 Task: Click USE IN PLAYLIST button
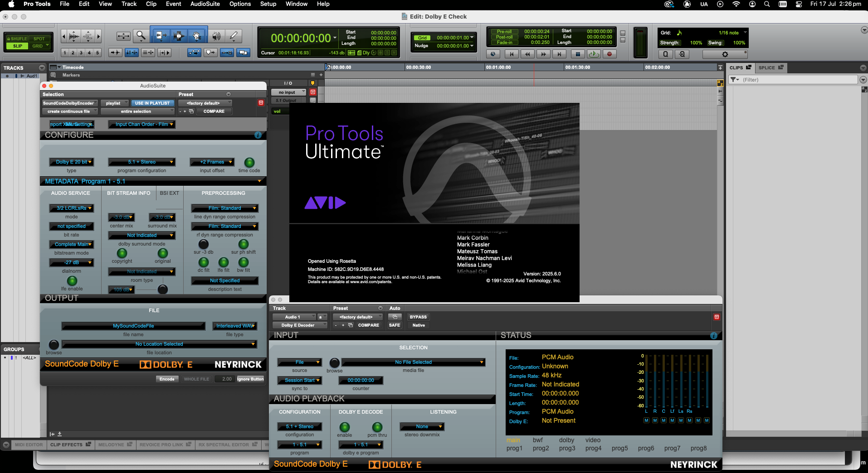[152, 103]
